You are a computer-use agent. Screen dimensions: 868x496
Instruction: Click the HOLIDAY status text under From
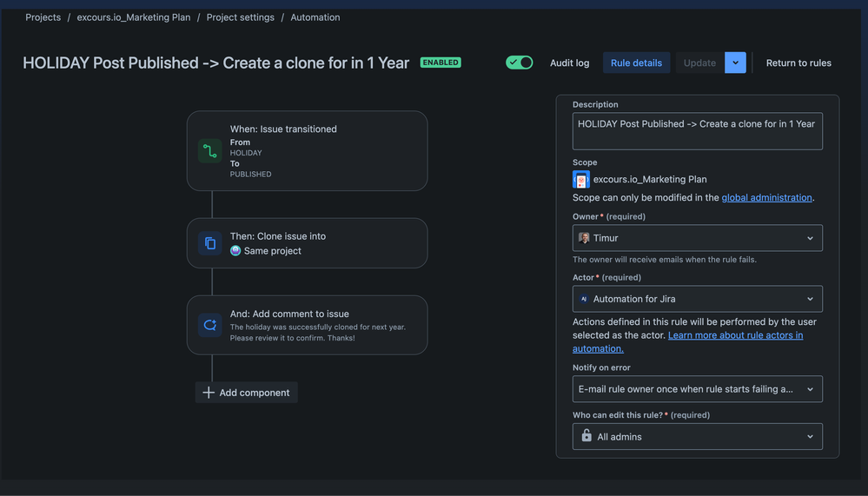click(246, 153)
